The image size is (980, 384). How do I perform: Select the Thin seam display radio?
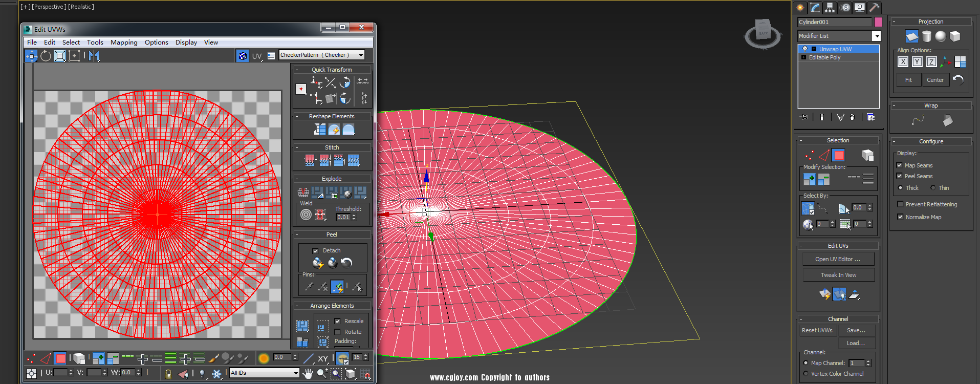point(933,188)
